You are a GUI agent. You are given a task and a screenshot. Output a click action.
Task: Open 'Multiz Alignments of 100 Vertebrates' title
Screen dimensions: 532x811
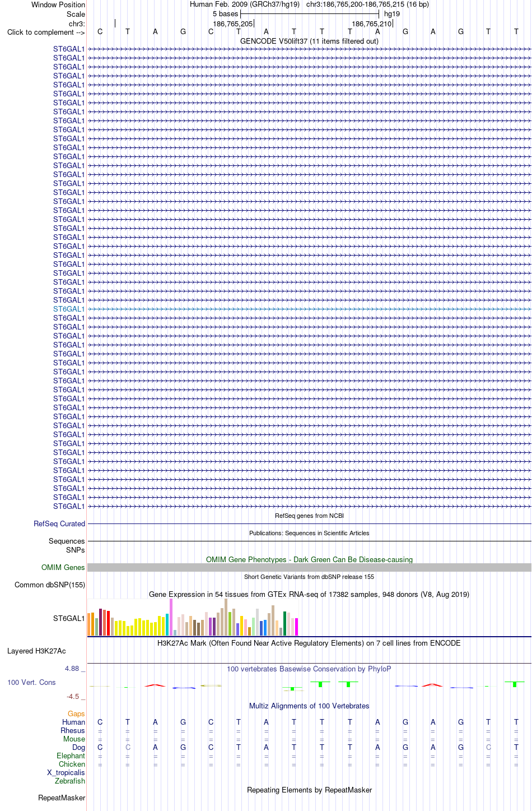click(x=309, y=706)
